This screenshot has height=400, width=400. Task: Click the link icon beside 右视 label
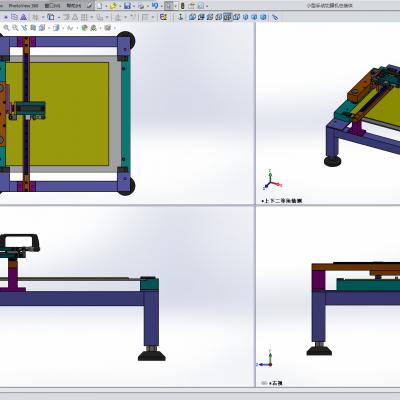tap(264, 383)
